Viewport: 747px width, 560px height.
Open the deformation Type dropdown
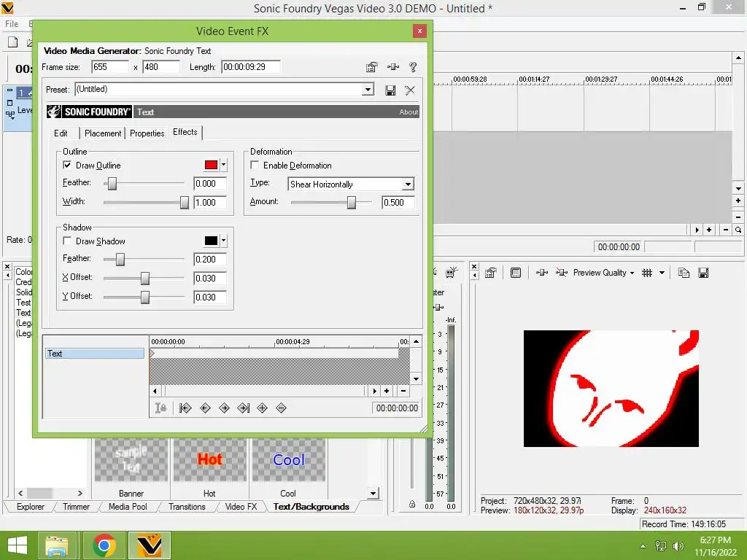pyautogui.click(x=408, y=184)
